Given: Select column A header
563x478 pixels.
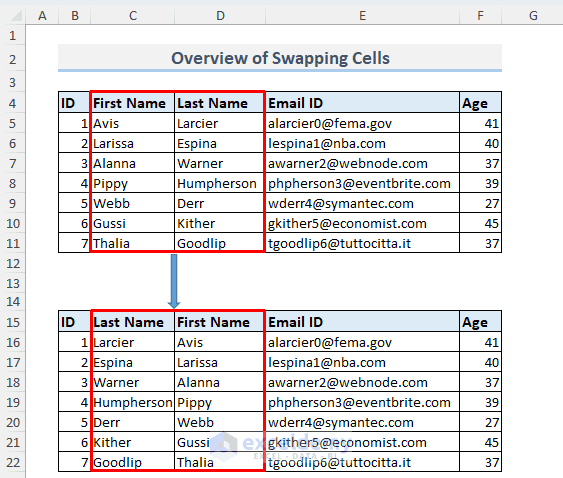Looking at the screenshot, I should click(42, 15).
